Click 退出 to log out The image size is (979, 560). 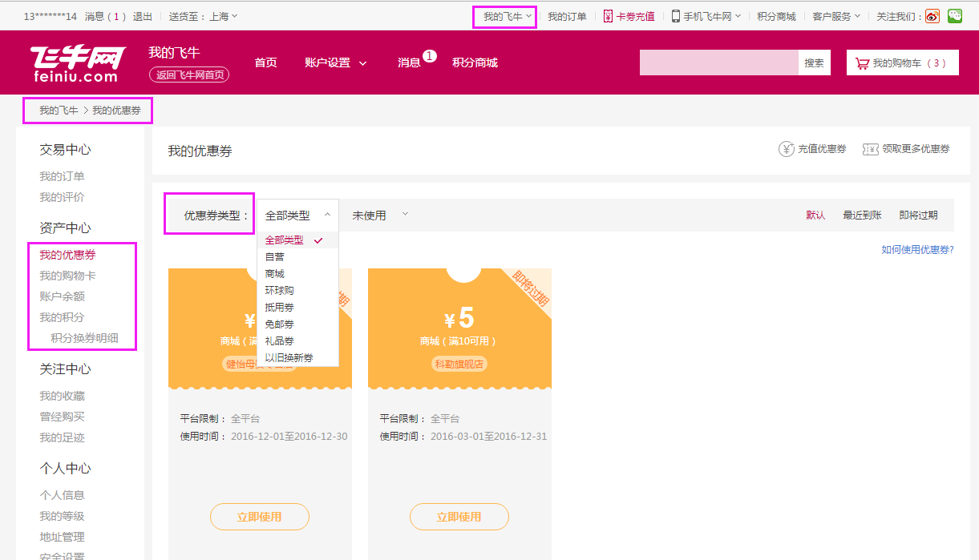pyautogui.click(x=143, y=16)
